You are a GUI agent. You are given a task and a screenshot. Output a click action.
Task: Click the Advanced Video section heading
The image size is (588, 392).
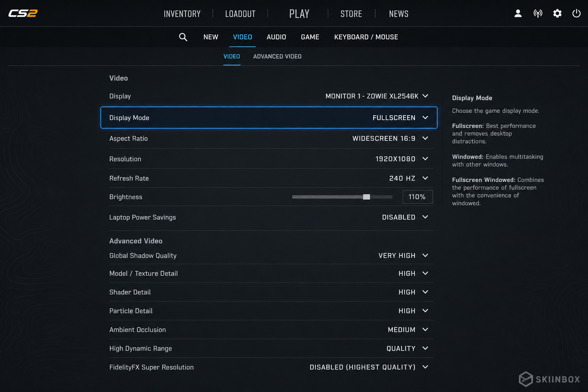click(x=136, y=241)
